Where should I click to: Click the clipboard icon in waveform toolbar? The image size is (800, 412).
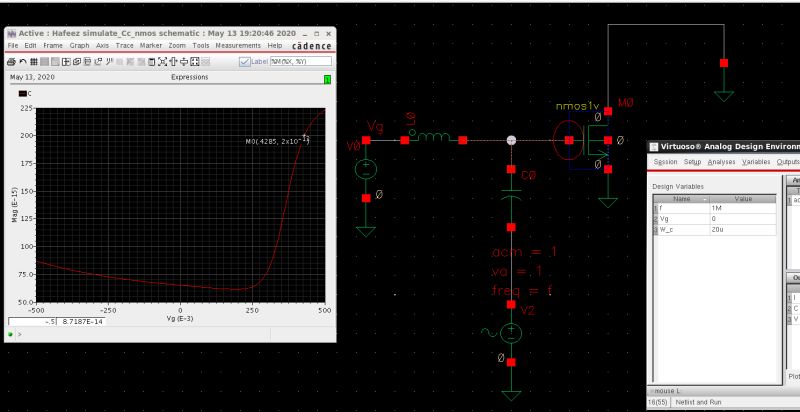coord(152,62)
